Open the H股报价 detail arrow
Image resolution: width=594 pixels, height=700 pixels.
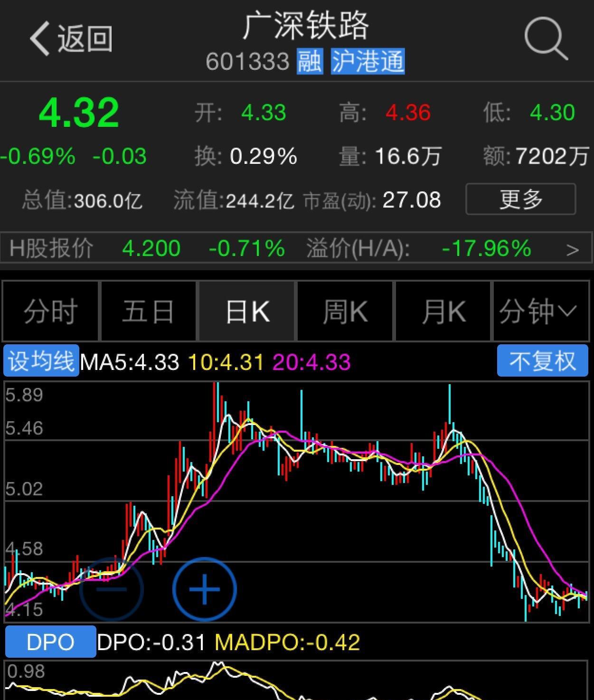(x=573, y=249)
